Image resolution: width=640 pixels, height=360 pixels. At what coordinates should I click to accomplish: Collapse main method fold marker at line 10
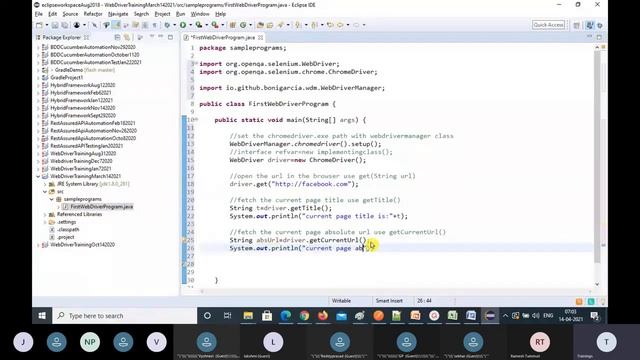pyautogui.click(x=196, y=120)
